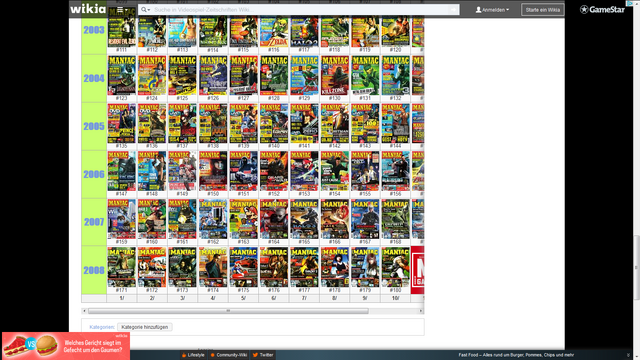This screenshot has height=360, width=640.
Task: Click the Fast Food news ticker link
Action: pyautogui.click(x=516, y=355)
